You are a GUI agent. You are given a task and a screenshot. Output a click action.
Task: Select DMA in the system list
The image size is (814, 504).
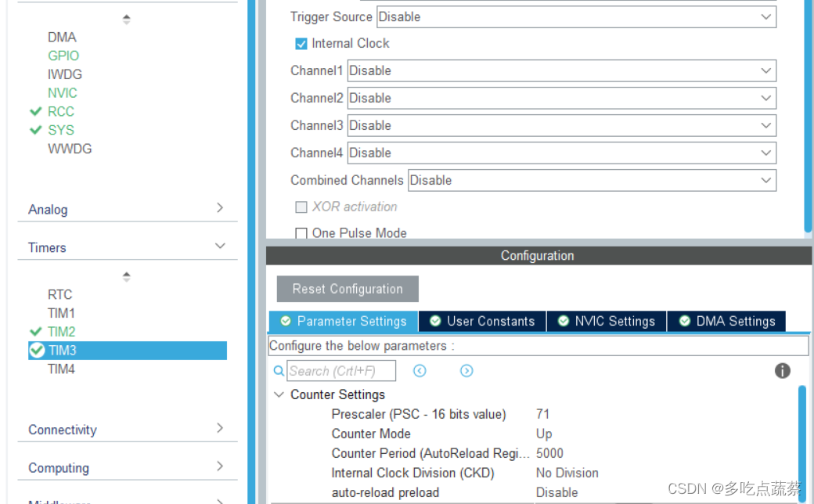point(62,38)
